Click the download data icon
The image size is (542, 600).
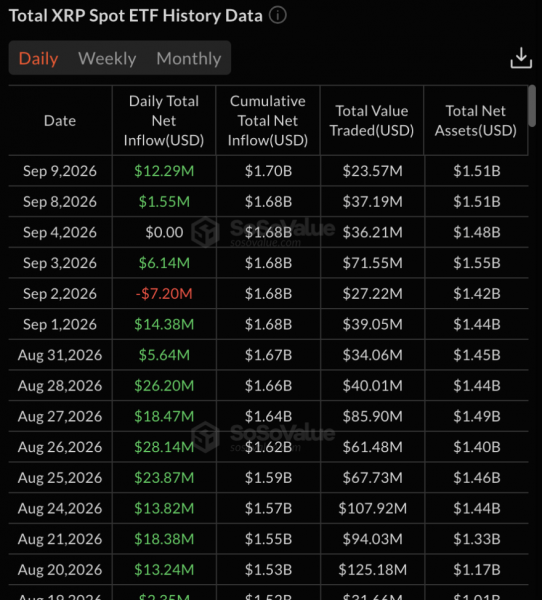(521, 58)
